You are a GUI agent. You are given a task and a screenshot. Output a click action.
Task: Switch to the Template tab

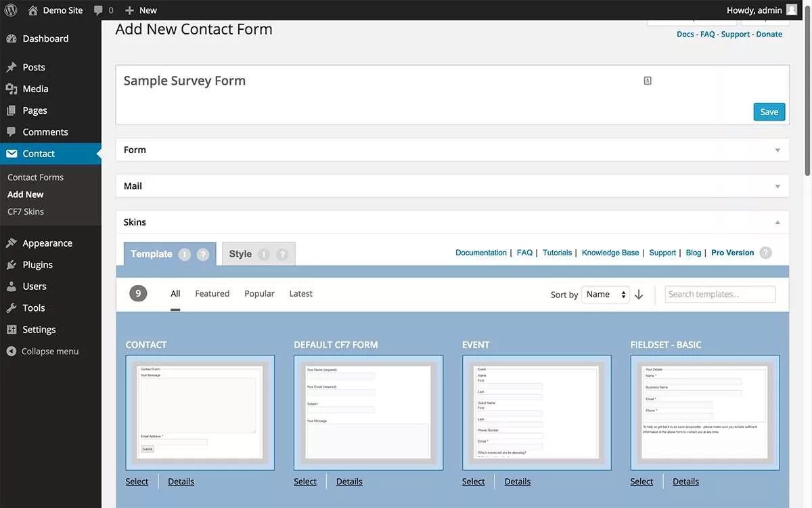click(170, 254)
